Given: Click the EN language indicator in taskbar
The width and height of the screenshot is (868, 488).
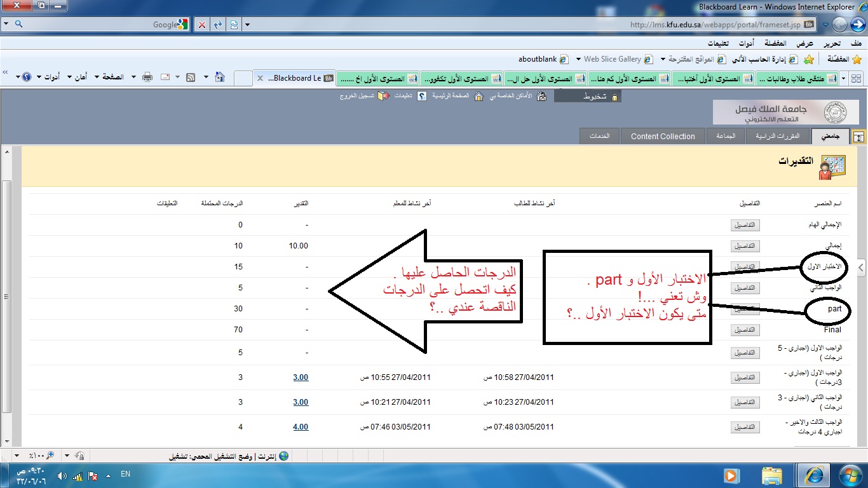Looking at the screenshot, I should coord(125,474).
